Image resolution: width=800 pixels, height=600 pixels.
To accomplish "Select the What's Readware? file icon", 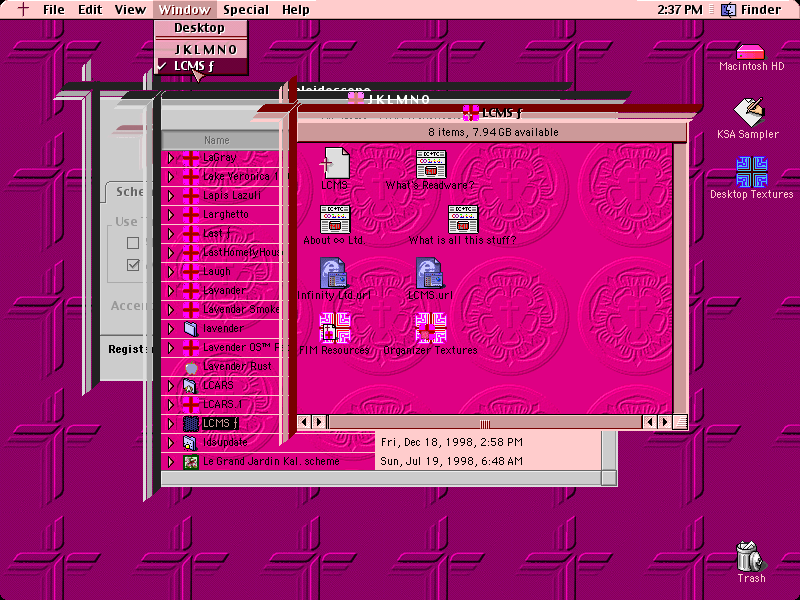I will (x=431, y=164).
